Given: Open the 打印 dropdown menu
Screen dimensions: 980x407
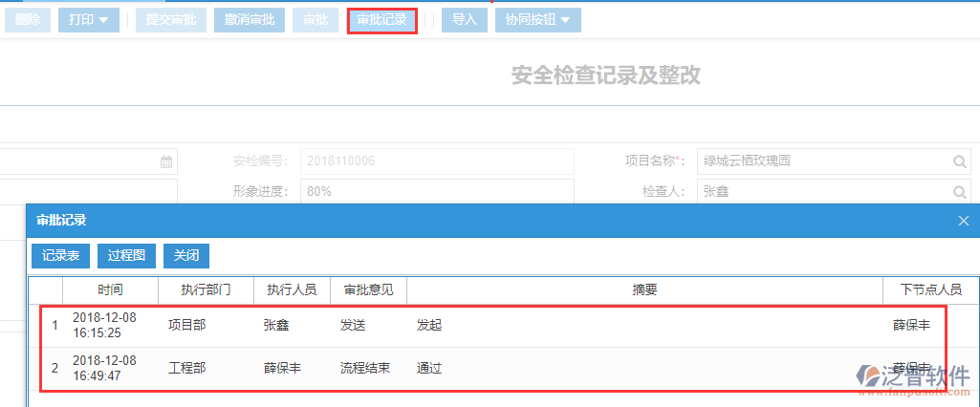Looking at the screenshot, I should [x=88, y=19].
